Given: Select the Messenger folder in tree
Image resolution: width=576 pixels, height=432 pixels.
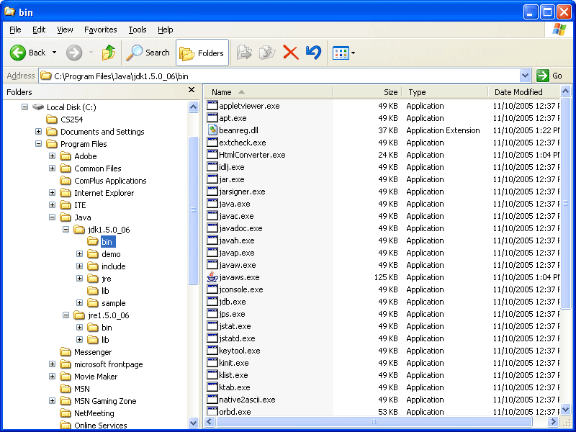Looking at the screenshot, I should pos(86,352).
